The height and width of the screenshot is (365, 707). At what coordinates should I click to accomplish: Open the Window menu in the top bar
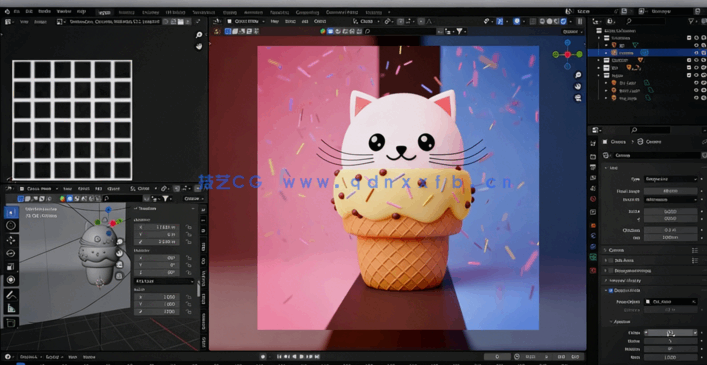pyautogui.click(x=64, y=11)
